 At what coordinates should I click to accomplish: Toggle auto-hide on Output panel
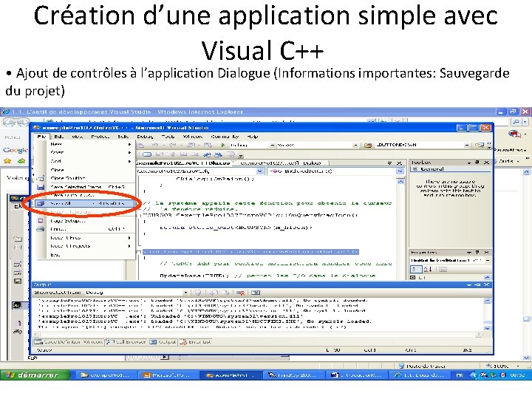(x=478, y=284)
